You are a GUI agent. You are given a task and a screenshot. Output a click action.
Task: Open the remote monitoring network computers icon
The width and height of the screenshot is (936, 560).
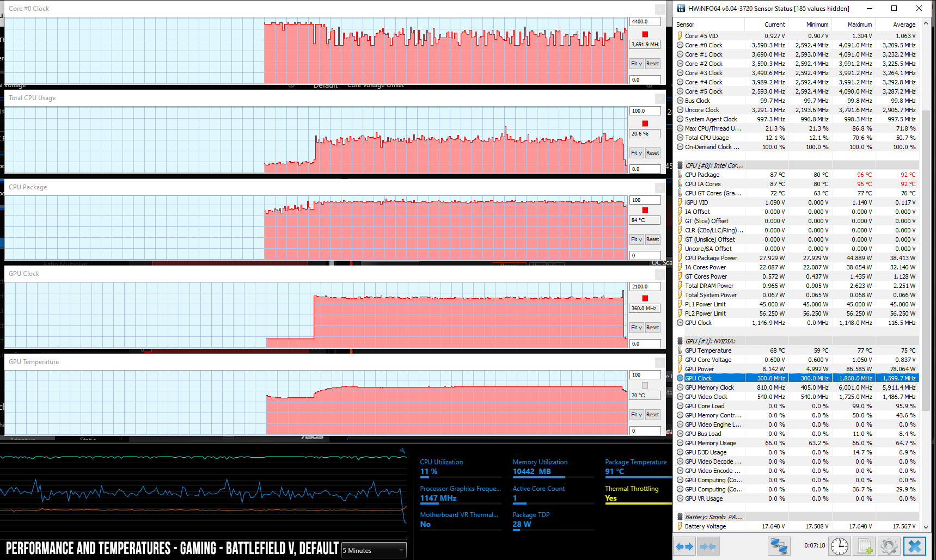(x=779, y=546)
